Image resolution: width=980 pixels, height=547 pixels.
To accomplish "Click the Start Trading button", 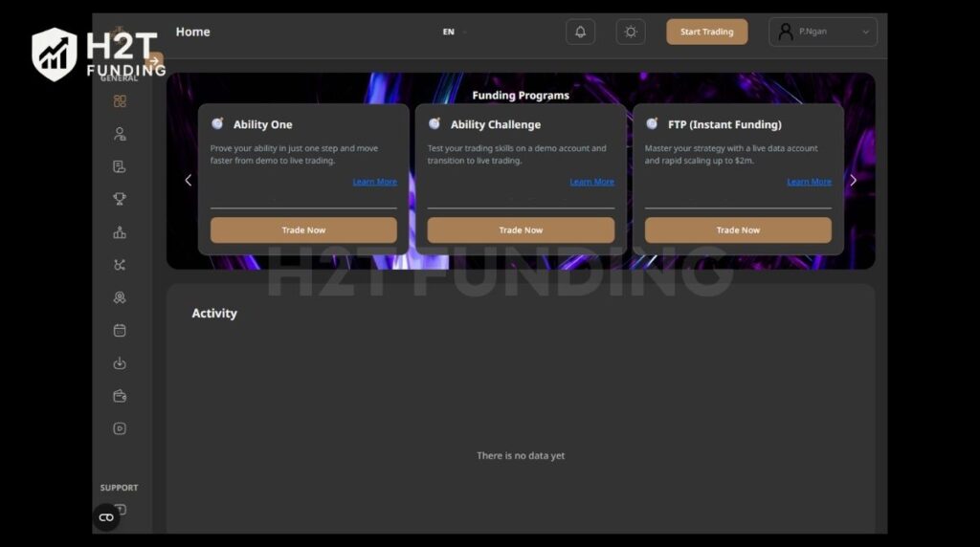I will coord(707,32).
